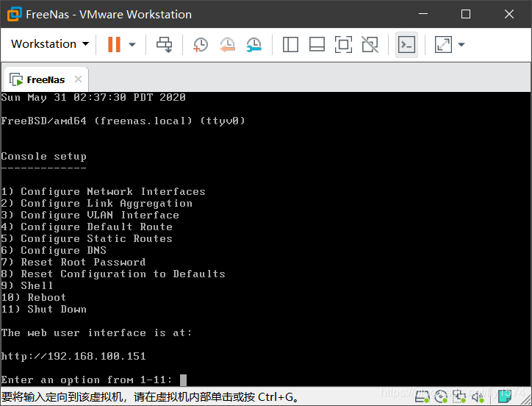
Task: Suspend the virtual machine with the pause button
Action: 114,45
